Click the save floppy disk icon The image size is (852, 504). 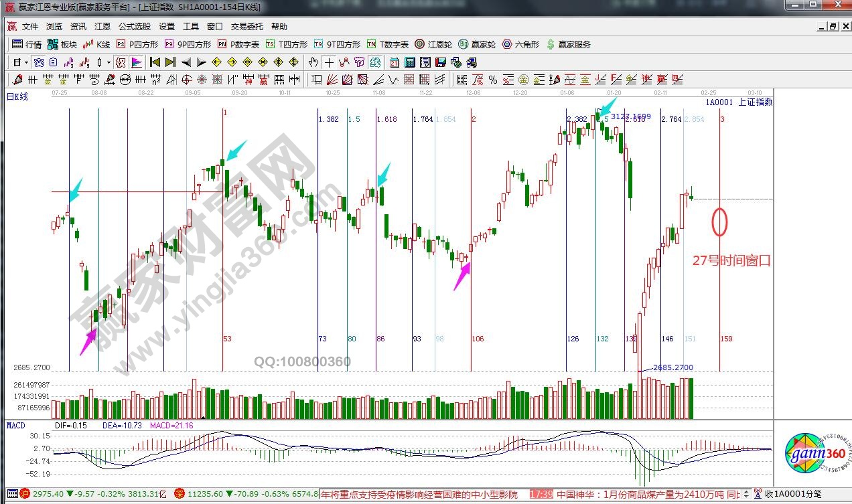(x=440, y=62)
